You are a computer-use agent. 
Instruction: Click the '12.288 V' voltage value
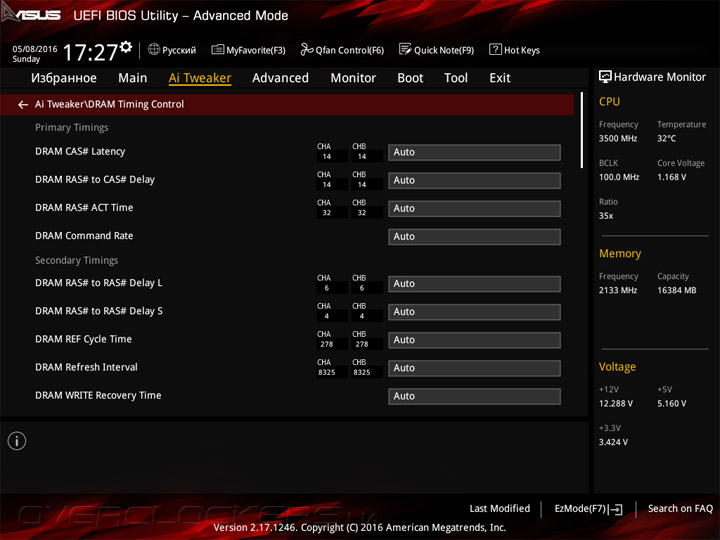[616, 403]
